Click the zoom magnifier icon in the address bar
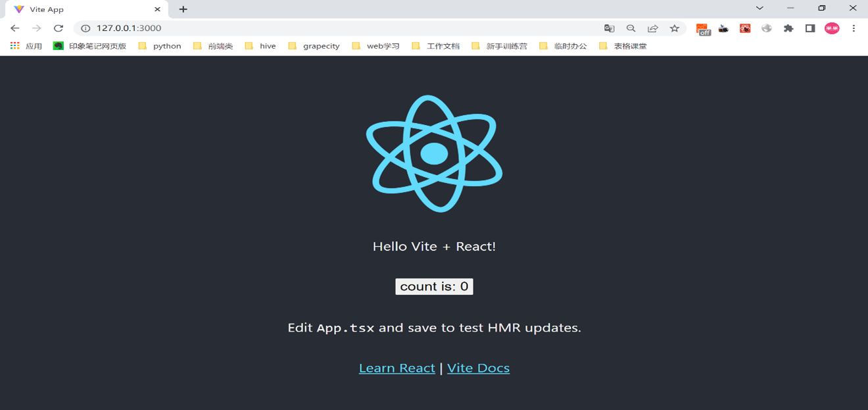The width and height of the screenshot is (868, 410). (631, 28)
